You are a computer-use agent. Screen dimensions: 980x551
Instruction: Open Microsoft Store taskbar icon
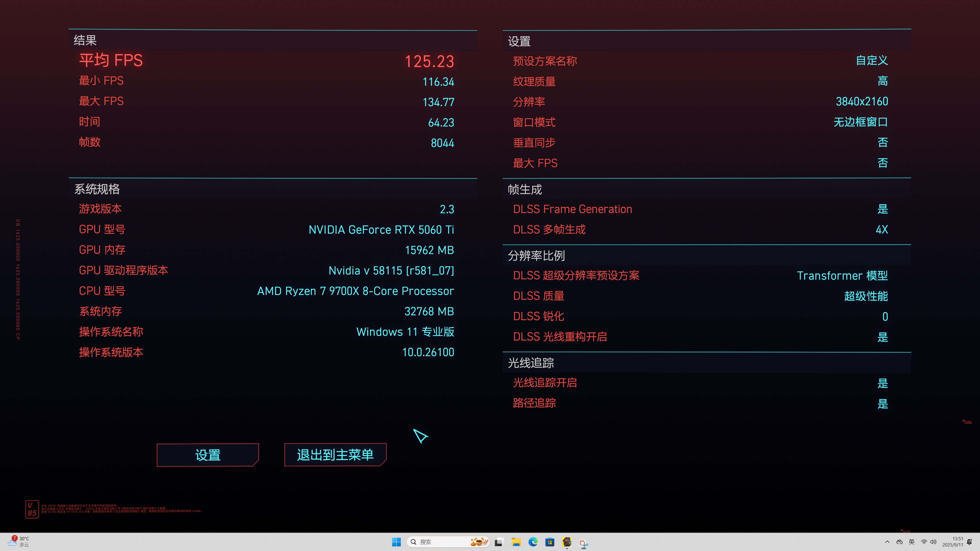550,542
